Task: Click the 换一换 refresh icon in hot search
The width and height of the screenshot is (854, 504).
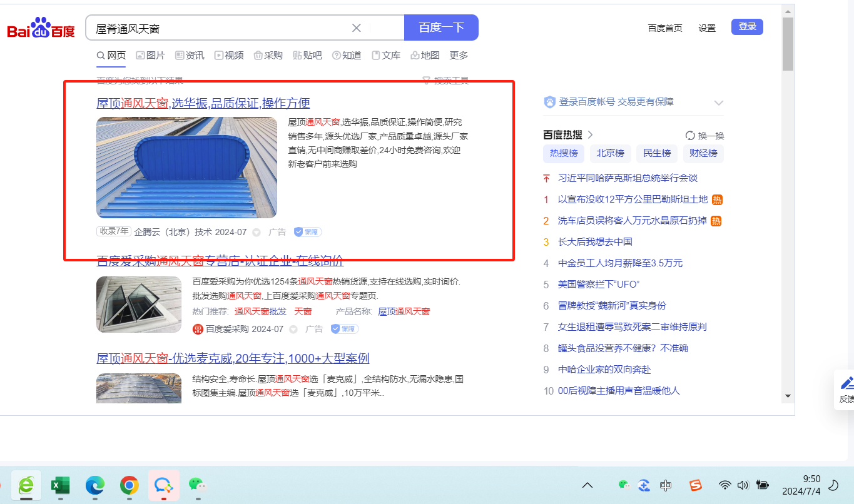Action: (x=690, y=136)
